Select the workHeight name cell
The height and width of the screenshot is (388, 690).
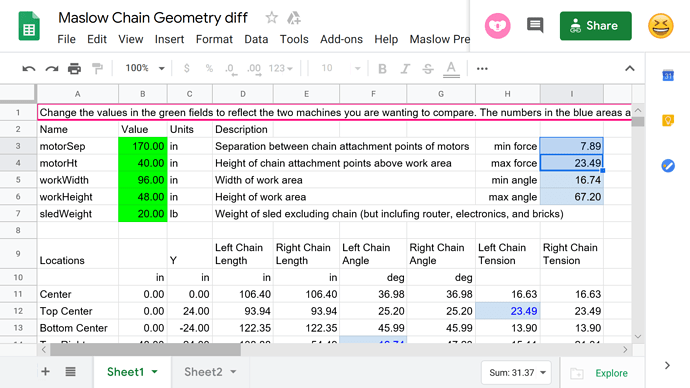click(78, 197)
